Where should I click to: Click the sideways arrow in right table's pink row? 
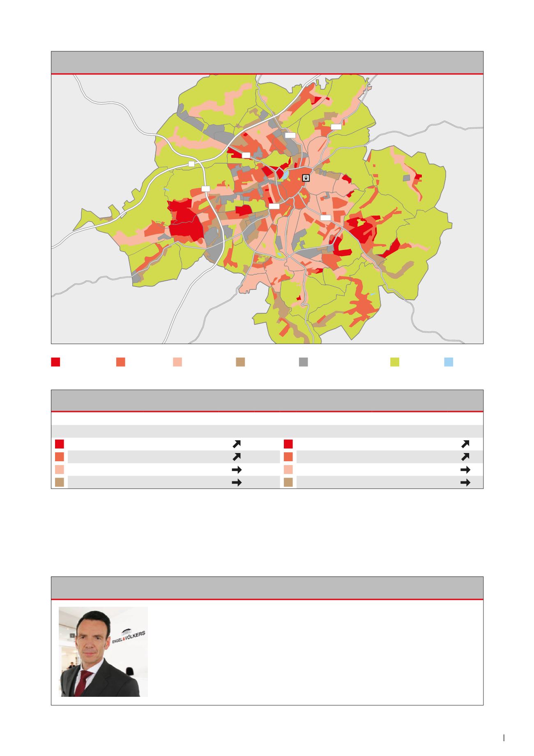pyautogui.click(x=465, y=470)
